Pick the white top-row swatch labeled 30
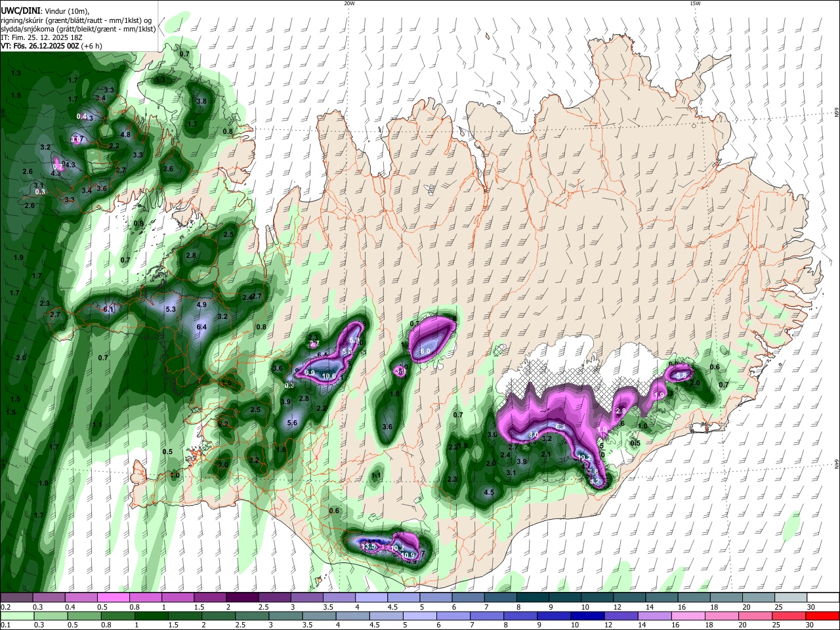Screen dimensions: 840x630 click(x=824, y=598)
